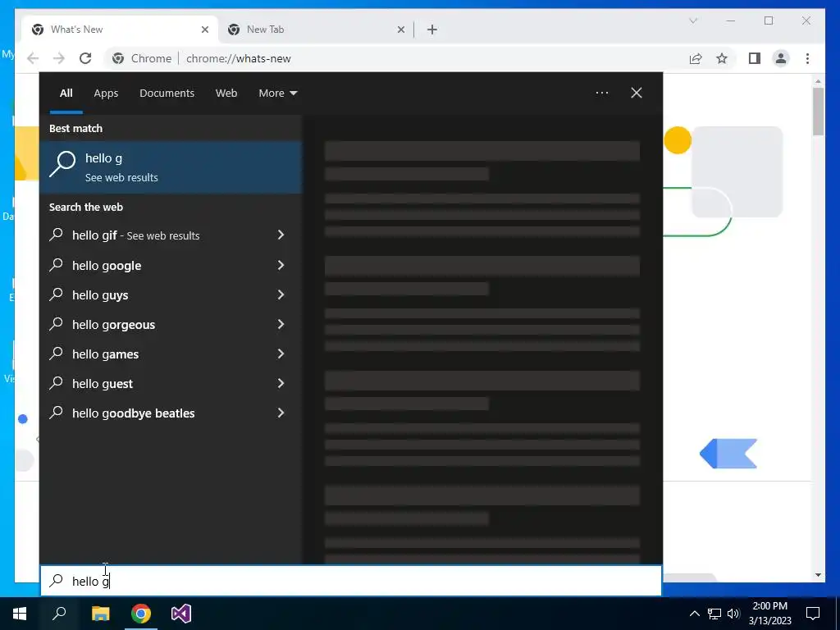This screenshot has width=840, height=630.
Task: Bookmark this tab with the star icon
Action: [722, 58]
